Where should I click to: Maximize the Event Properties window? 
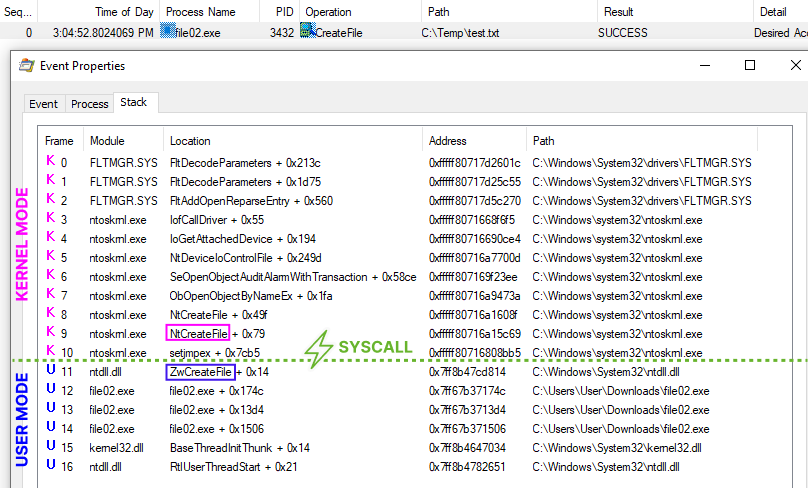pos(750,65)
